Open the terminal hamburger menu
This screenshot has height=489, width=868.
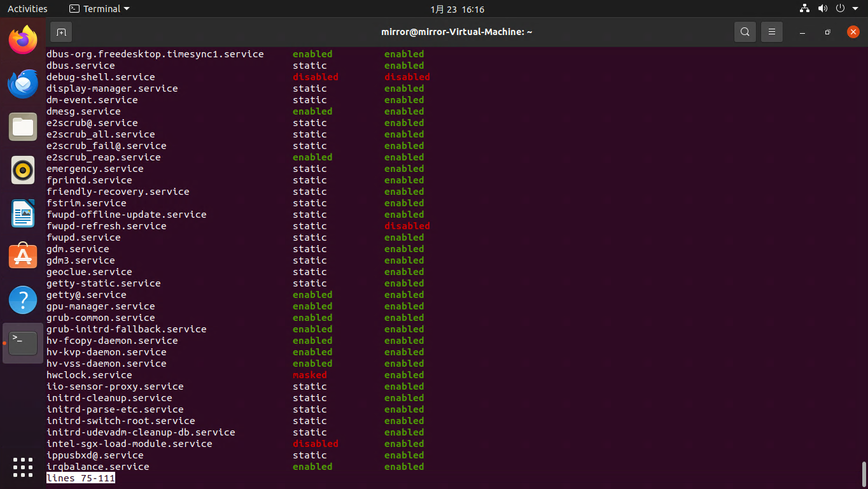[x=772, y=32]
